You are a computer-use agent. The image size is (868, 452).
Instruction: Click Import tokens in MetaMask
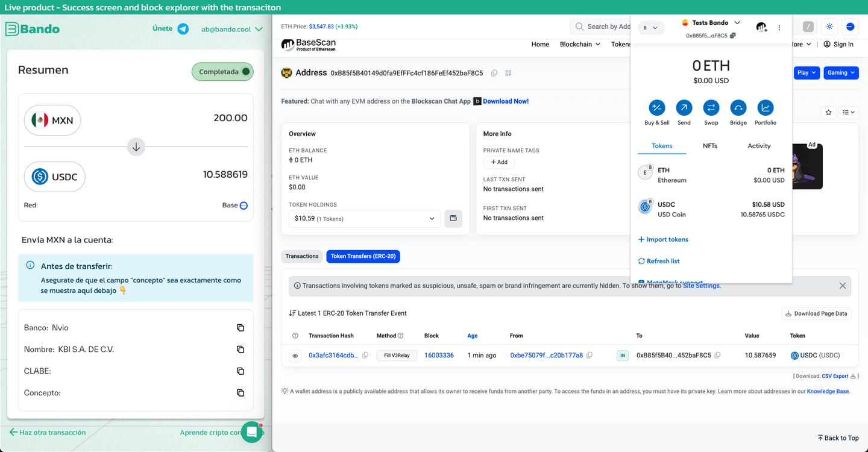pyautogui.click(x=663, y=239)
